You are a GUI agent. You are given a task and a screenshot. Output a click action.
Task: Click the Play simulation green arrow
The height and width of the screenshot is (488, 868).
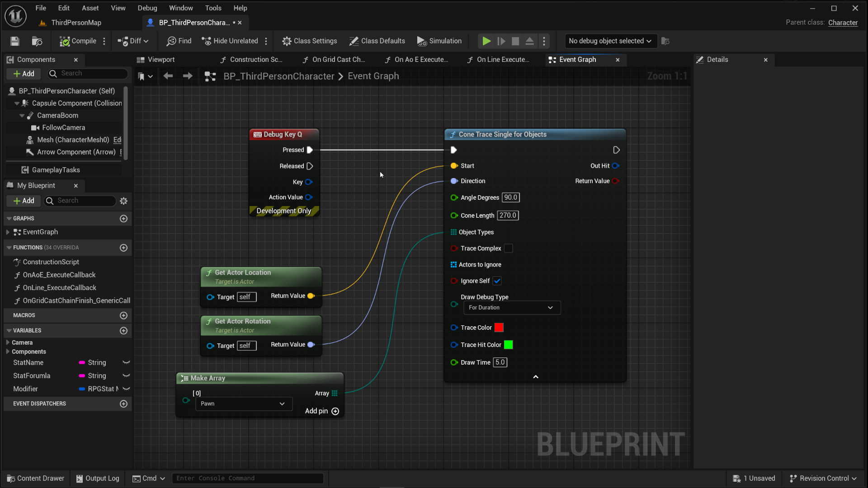(x=486, y=41)
